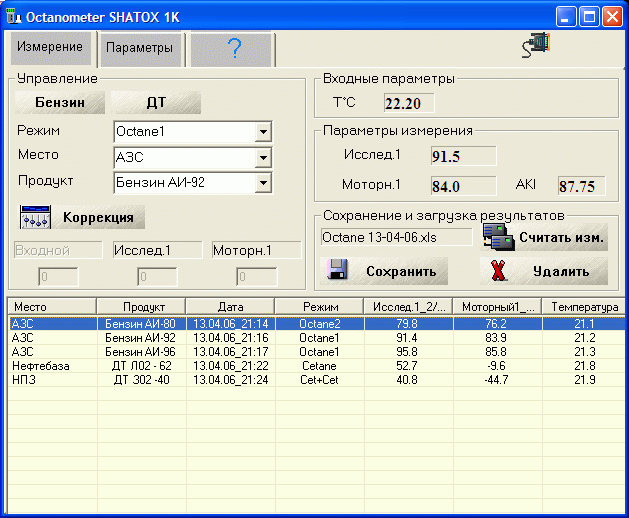Screen dimensions: 629x518
Task: Click the Моторн.1 correction label field
Action: [x=257, y=250]
